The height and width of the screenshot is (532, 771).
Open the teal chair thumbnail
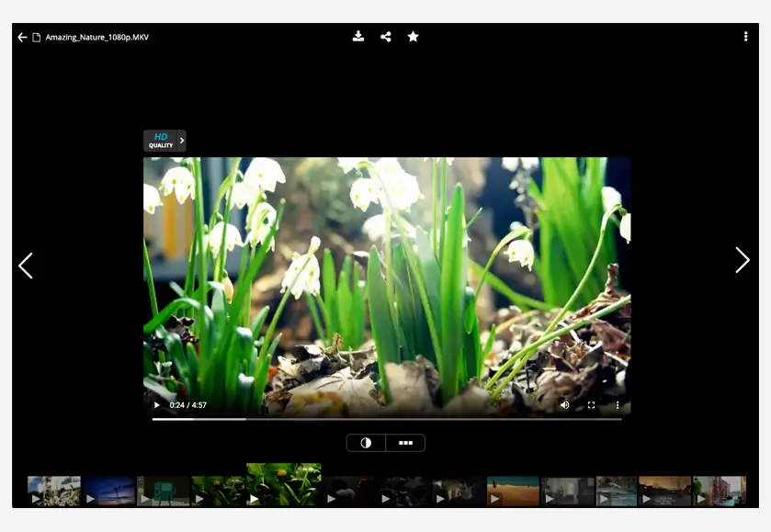point(164,491)
